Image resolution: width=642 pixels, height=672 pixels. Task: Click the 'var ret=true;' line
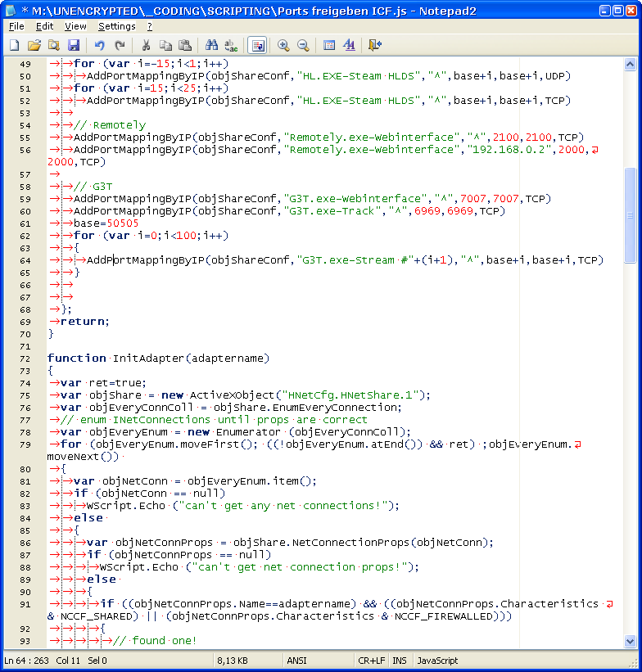(103, 383)
